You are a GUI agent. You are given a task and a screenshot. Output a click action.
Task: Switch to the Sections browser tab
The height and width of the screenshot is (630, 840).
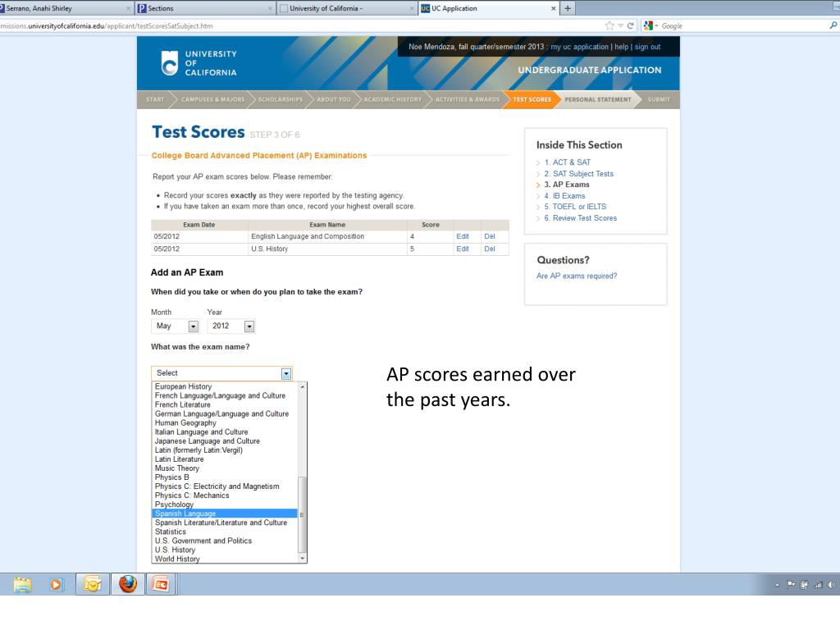point(206,8)
